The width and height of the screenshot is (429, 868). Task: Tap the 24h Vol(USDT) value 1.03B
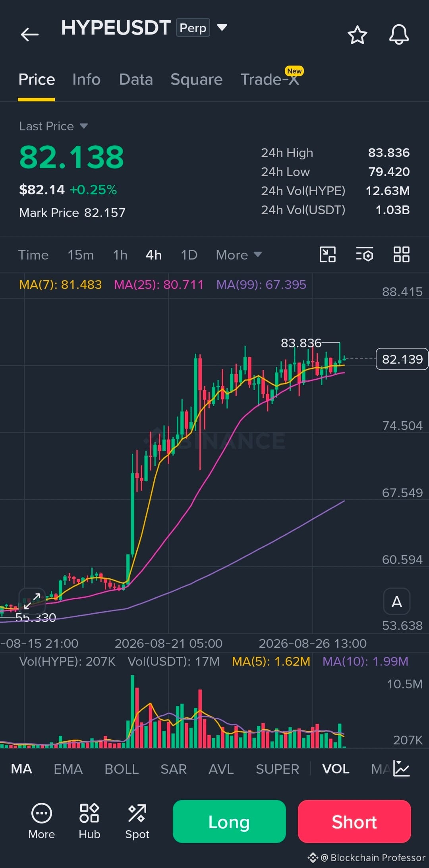392,210
